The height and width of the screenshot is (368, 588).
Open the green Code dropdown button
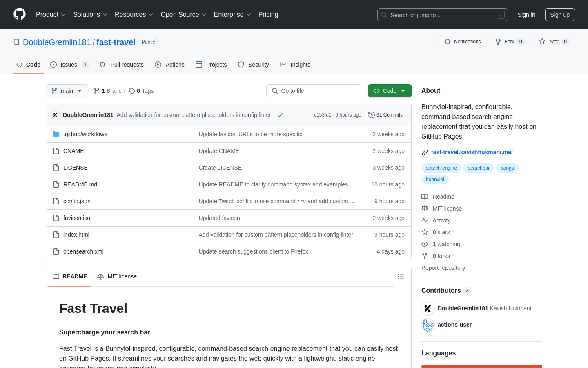(390, 91)
